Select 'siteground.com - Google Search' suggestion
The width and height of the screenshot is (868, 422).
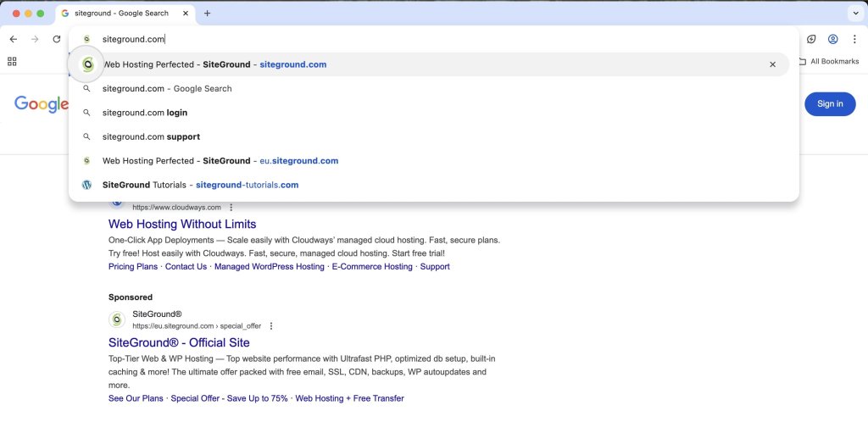tap(428, 88)
